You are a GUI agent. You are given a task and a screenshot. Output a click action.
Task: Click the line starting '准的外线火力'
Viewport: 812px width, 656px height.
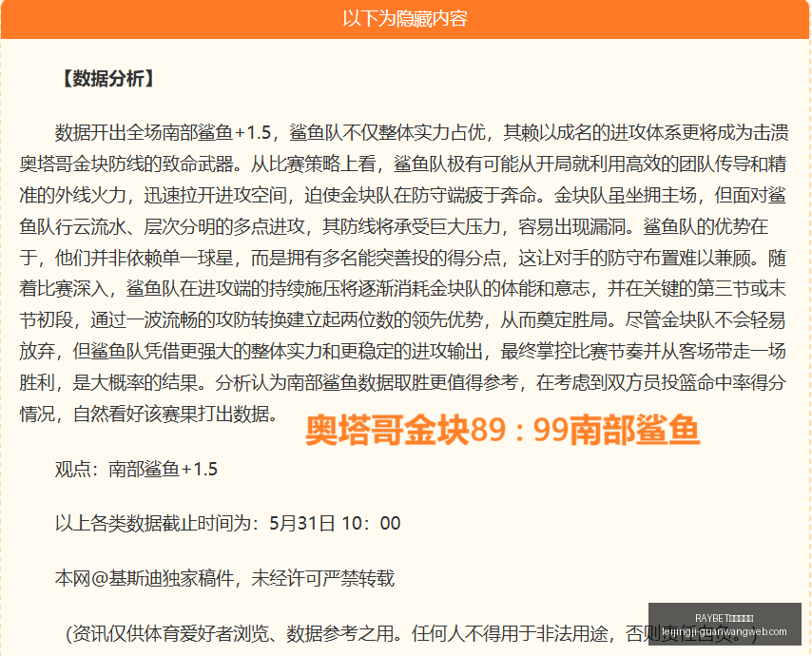(403, 195)
